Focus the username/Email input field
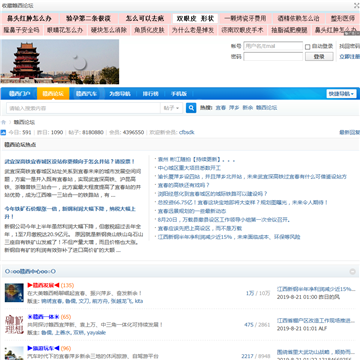This screenshot has height=360, width=360. 273,46
